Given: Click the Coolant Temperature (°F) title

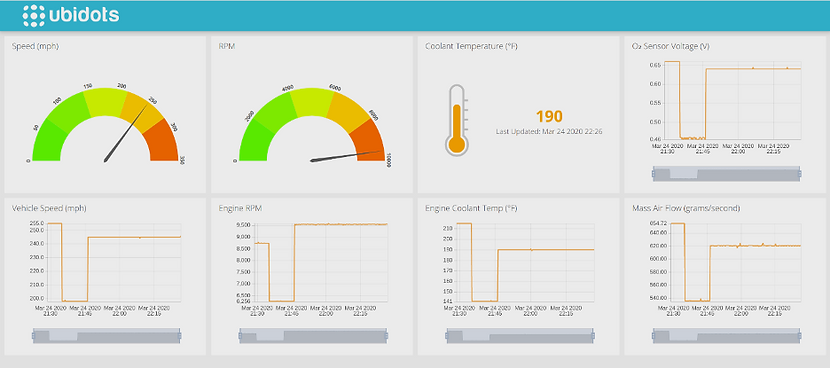Looking at the screenshot, I should tap(471, 46).
